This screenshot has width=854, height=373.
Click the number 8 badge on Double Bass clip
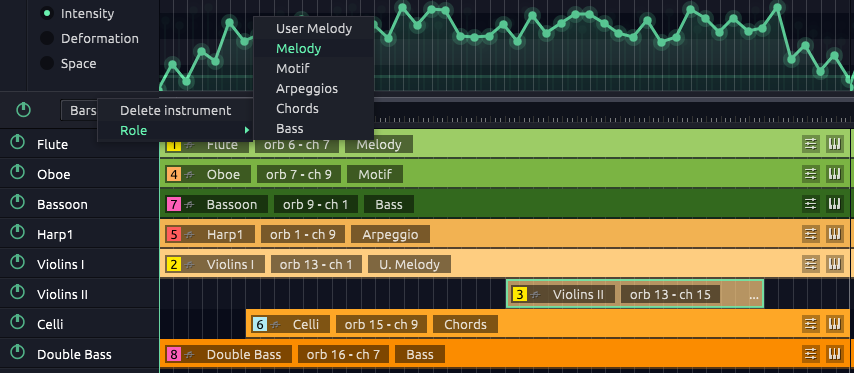174,354
